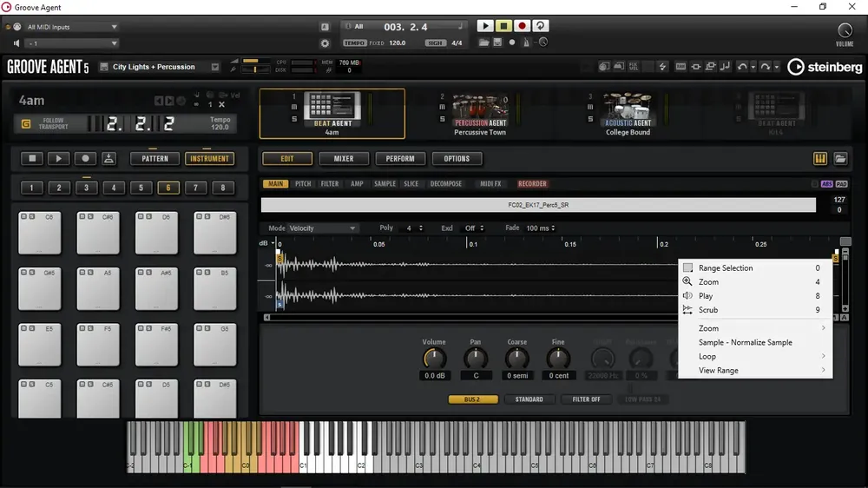
Task: Click the yellow Stop button in transport
Action: click(503, 26)
